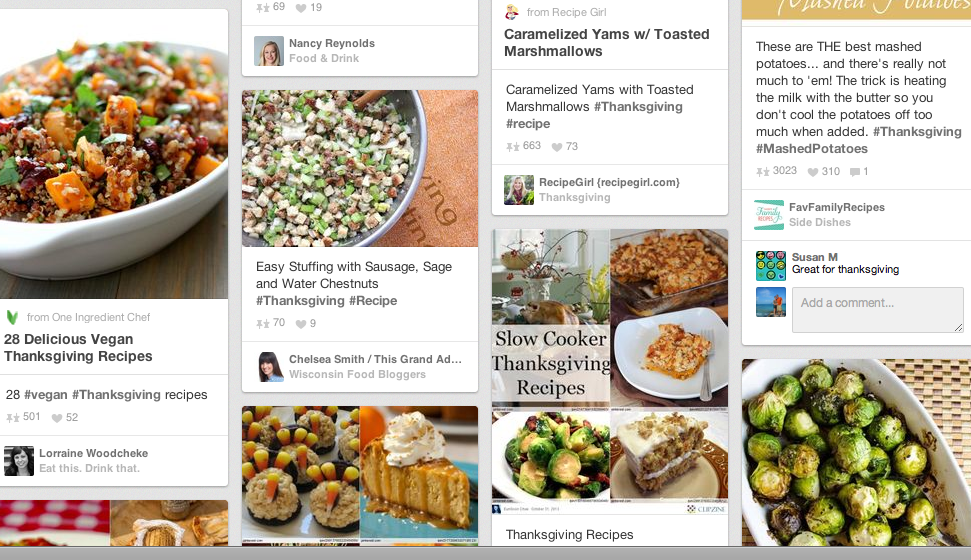The image size is (971, 560).
Task: Click the #MashedPotatoes hashtag
Action: pyautogui.click(x=812, y=149)
